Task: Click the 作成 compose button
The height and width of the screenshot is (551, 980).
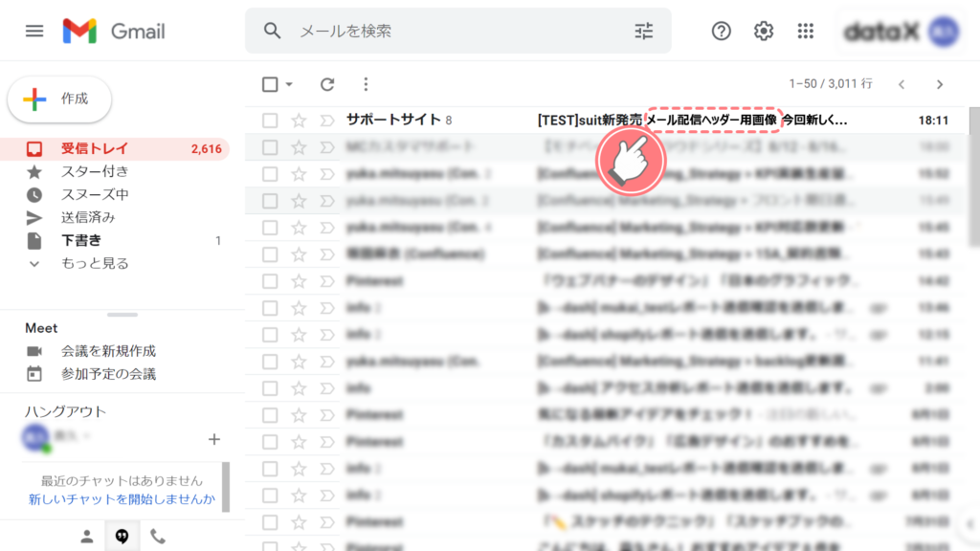Action: (59, 99)
